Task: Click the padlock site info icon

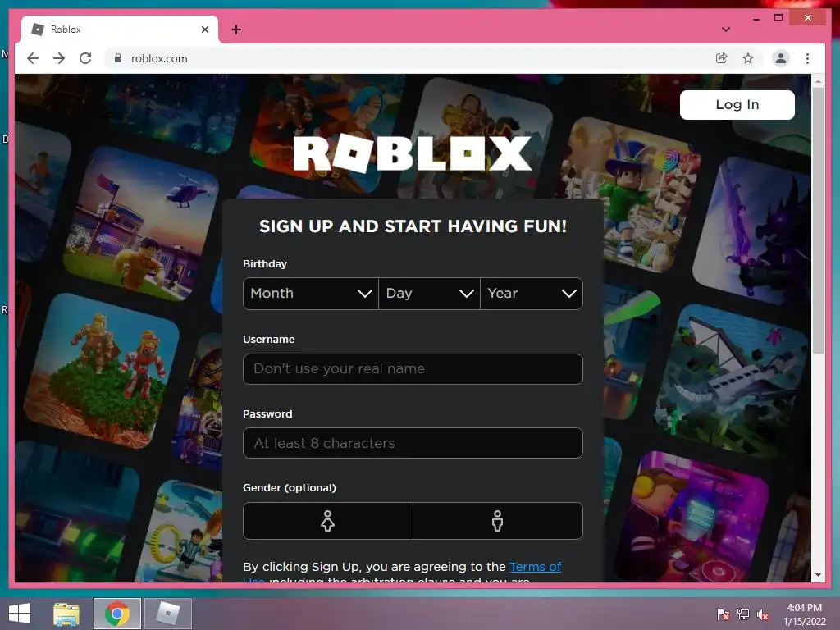Action: pyautogui.click(x=118, y=58)
